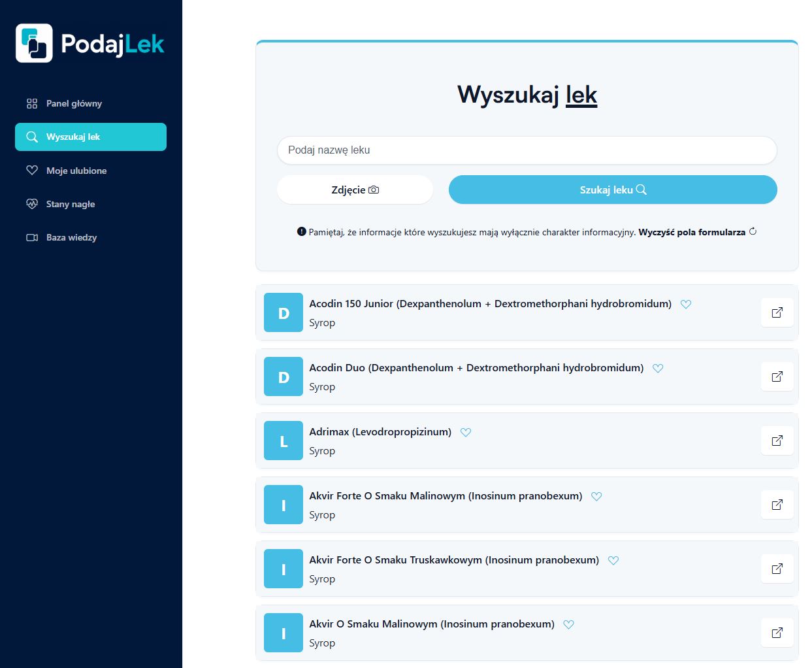The image size is (812, 668).
Task: Click the Szukaj leku button
Action: coord(613,190)
